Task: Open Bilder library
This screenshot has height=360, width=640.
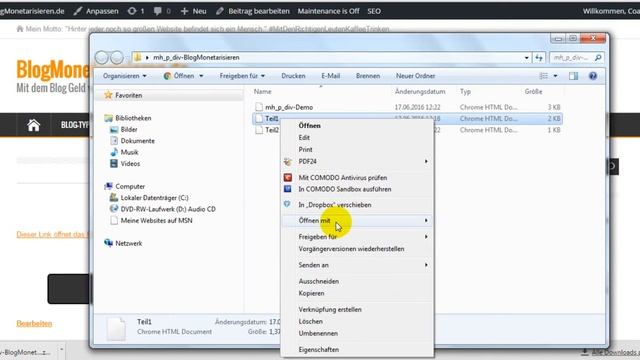Action: point(129,129)
